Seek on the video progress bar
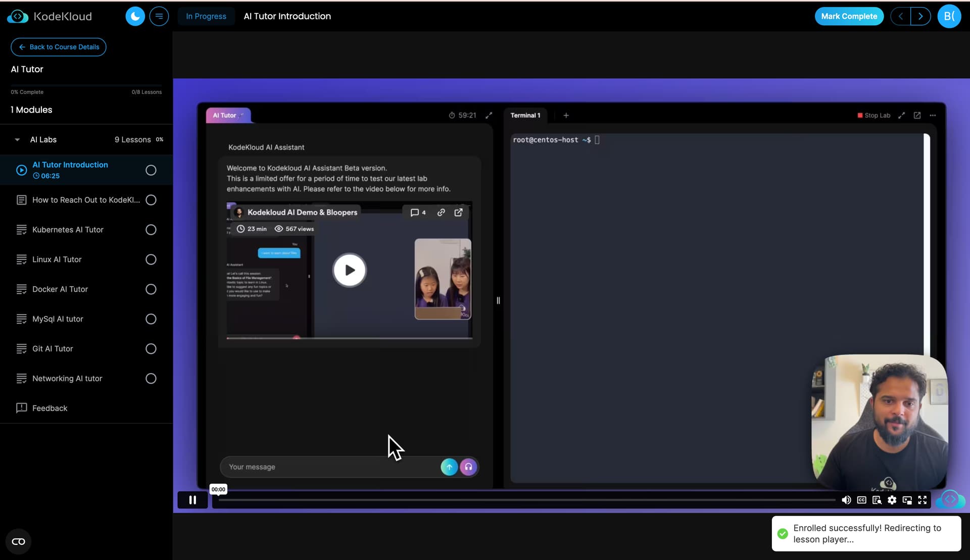Image resolution: width=970 pixels, height=560 pixels. pos(526,500)
